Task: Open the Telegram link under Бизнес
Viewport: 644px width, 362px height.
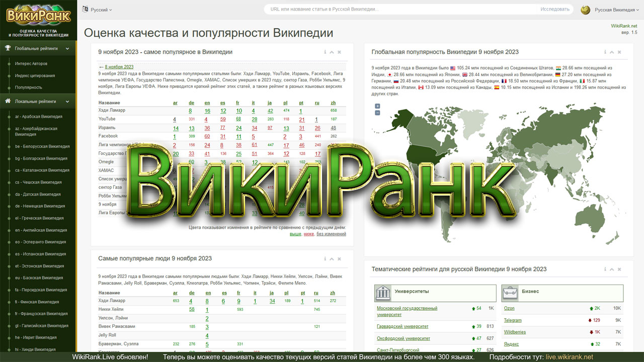Action: 513,320
